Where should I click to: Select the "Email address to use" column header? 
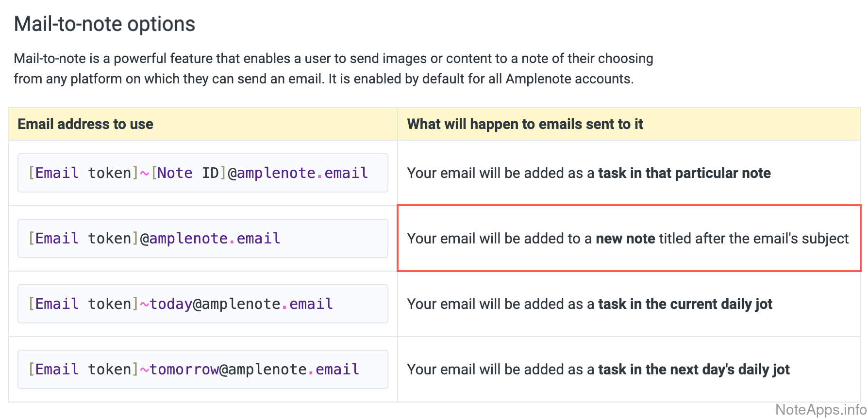85,124
